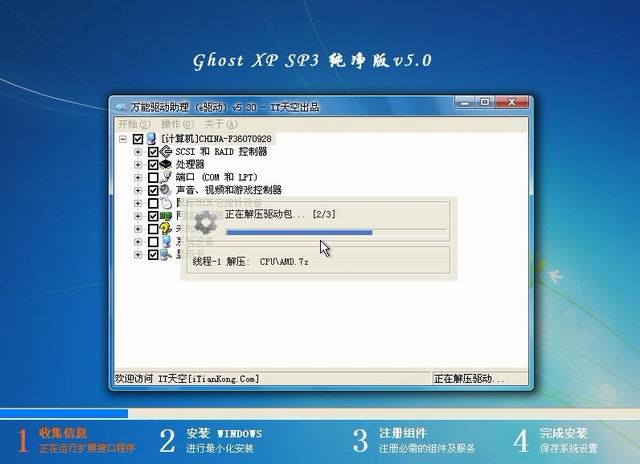The height and width of the screenshot is (464, 640).
Task: Select the SCSI 和 RAID 控制器 label
Action: tap(221, 152)
